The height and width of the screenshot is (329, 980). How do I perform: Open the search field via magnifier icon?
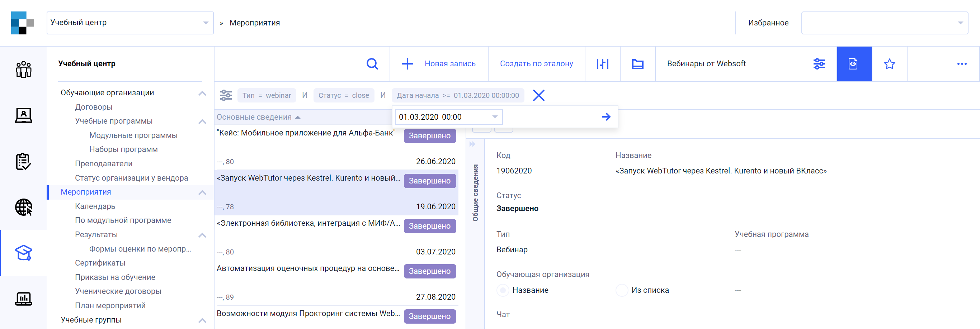(x=372, y=63)
